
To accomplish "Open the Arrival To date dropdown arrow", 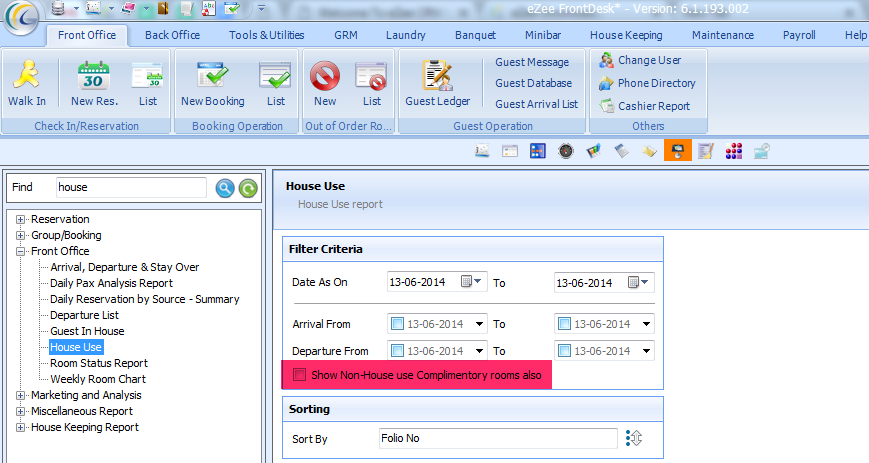I will click(x=646, y=323).
